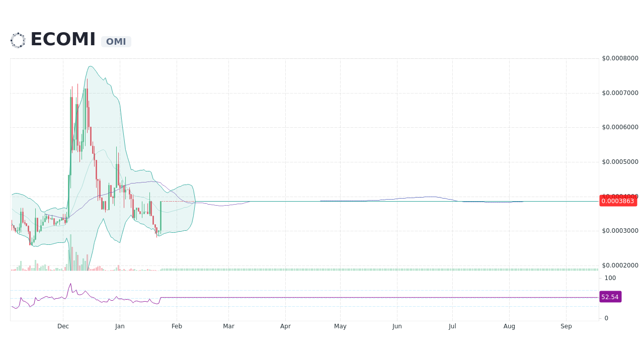
Task: Click the purple 52.54 RSI value label
Action: [610, 297]
